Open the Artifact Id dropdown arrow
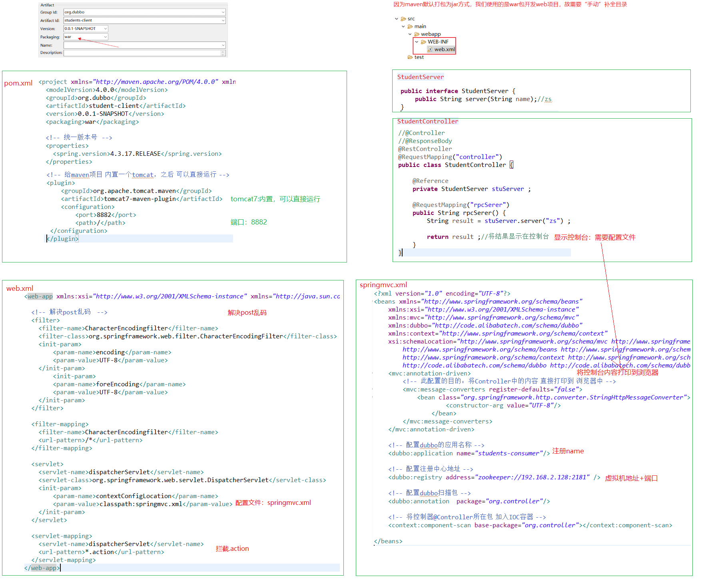 (x=223, y=20)
